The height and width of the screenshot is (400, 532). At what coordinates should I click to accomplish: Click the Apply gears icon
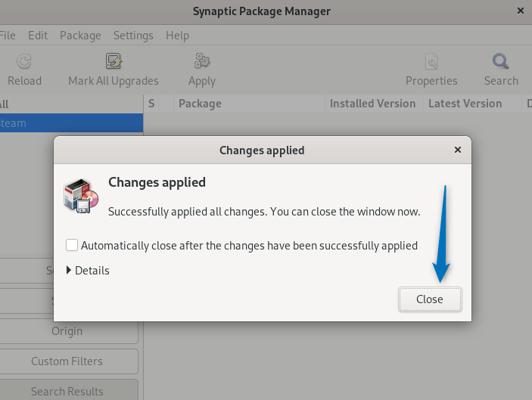(202, 62)
